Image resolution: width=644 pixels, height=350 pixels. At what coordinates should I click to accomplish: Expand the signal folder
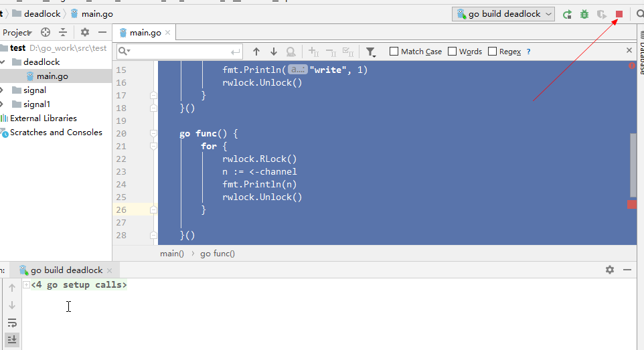click(2, 90)
